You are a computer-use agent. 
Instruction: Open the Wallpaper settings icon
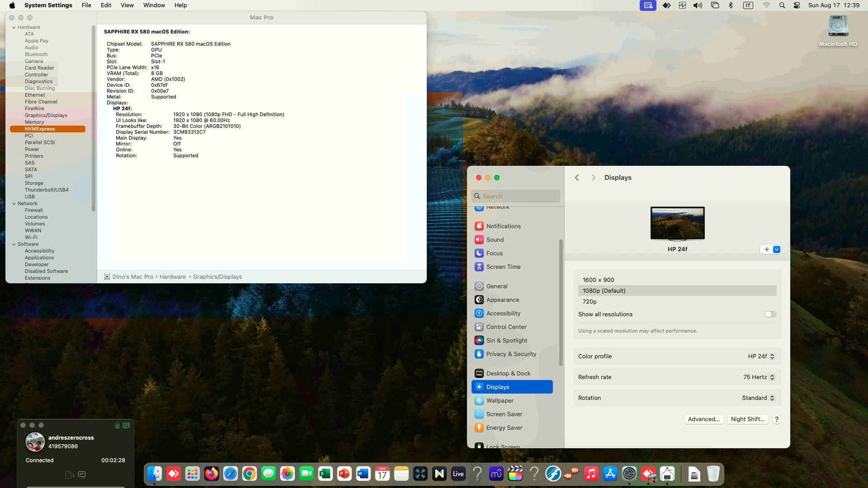click(479, 400)
